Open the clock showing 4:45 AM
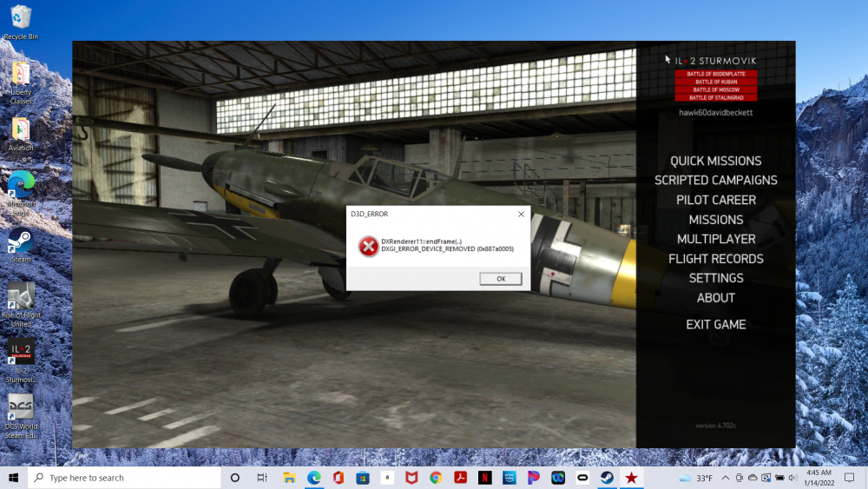The image size is (868, 489). [819, 478]
